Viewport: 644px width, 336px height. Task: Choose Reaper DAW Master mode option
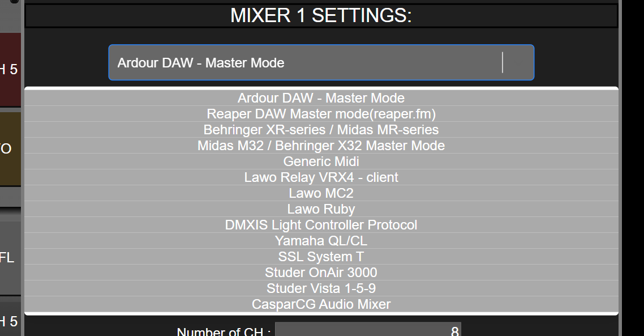(321, 113)
